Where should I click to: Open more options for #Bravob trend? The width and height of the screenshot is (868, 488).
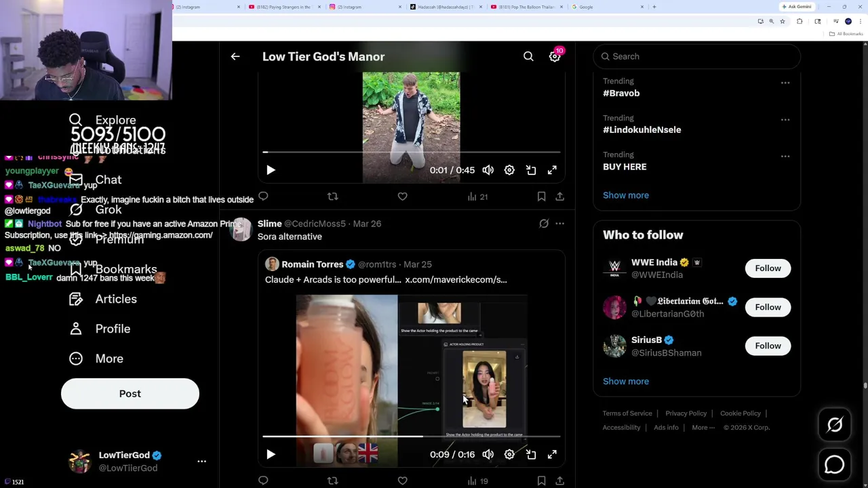(x=785, y=83)
